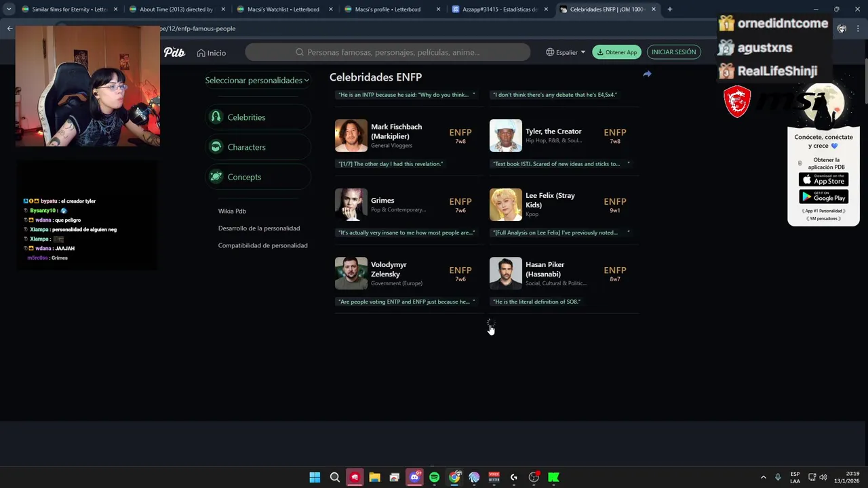This screenshot has height=488, width=868.
Task: Open the Pdb logo homepage
Action: point(174,52)
